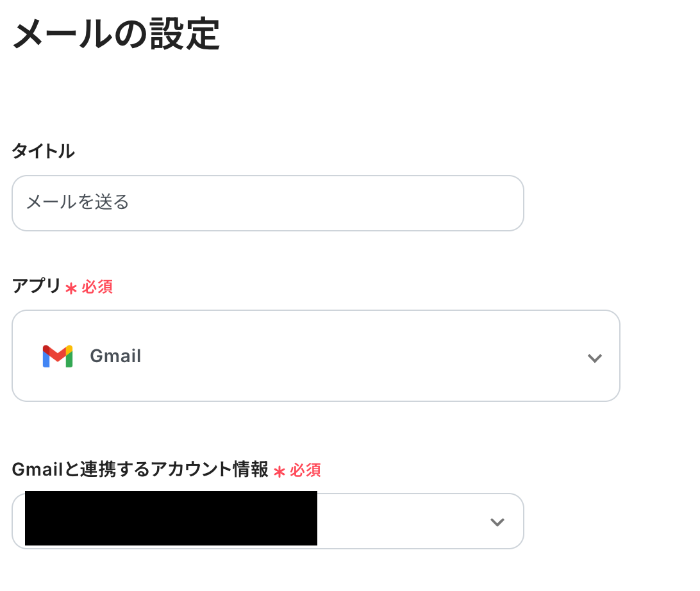This screenshot has width=700, height=591.
Task: Click the メールの設定 page heading
Action: pos(116,35)
